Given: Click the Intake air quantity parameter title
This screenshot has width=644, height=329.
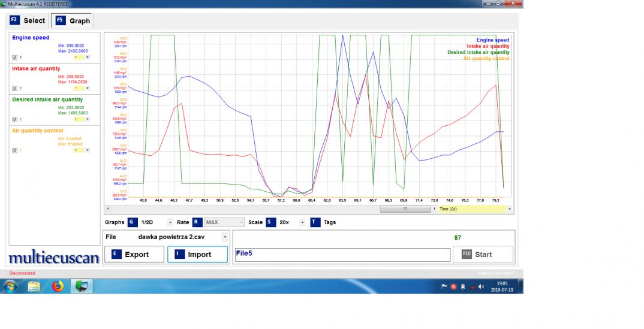Looking at the screenshot, I should click(x=36, y=68).
